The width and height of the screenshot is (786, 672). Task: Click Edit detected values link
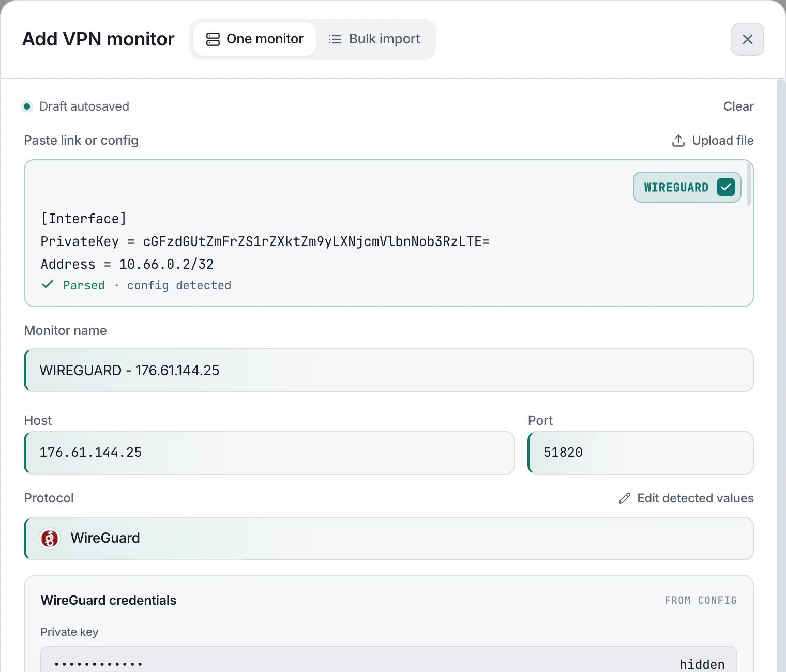686,498
